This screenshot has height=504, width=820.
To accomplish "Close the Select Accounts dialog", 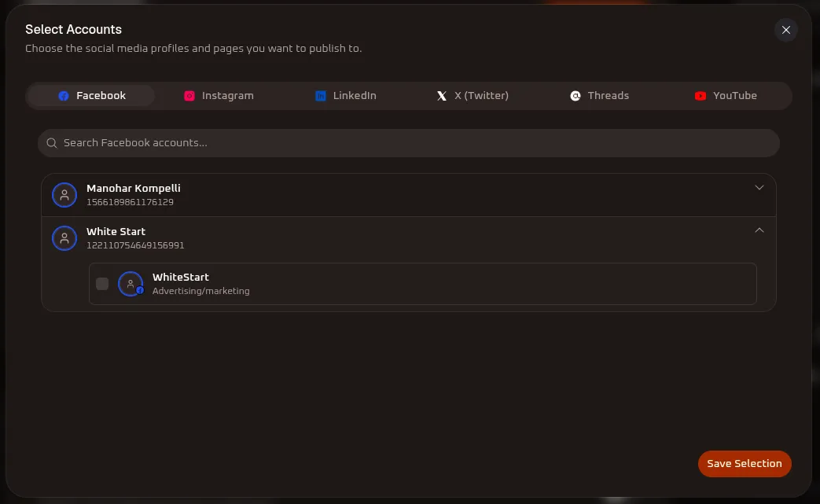I will click(785, 30).
